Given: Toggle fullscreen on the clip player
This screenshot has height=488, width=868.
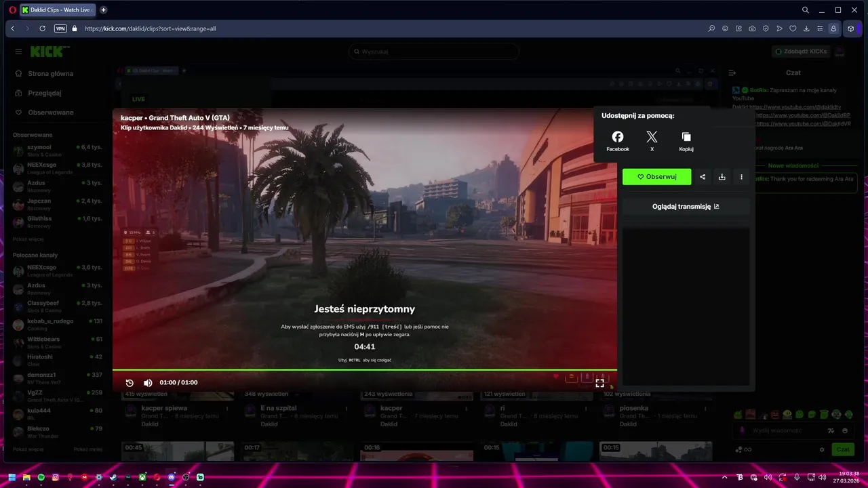Looking at the screenshot, I should point(599,383).
